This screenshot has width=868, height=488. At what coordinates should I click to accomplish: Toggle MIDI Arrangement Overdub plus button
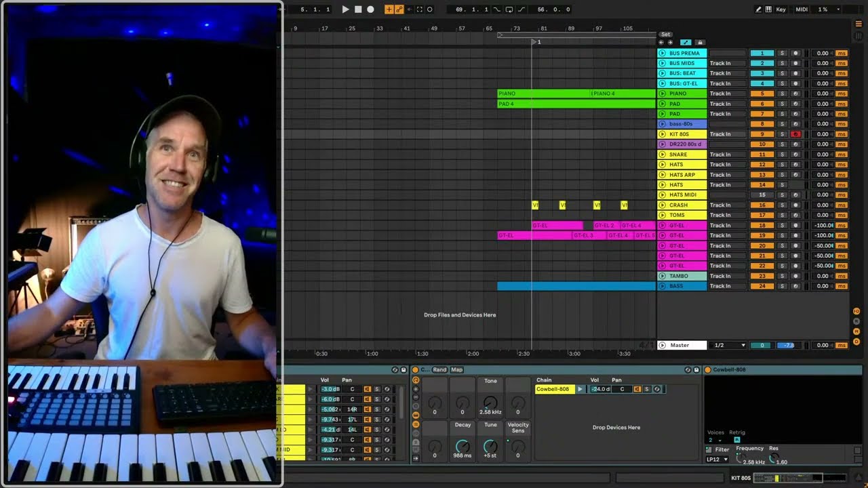pos(389,9)
